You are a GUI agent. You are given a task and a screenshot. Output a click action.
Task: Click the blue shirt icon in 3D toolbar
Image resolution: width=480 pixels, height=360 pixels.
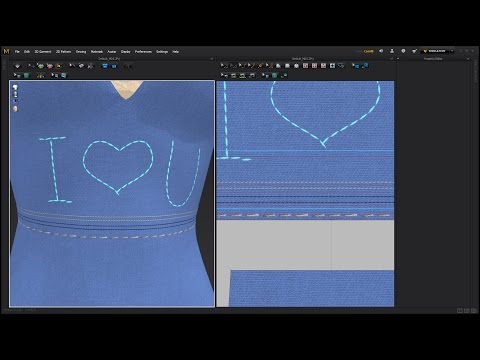coord(105,66)
